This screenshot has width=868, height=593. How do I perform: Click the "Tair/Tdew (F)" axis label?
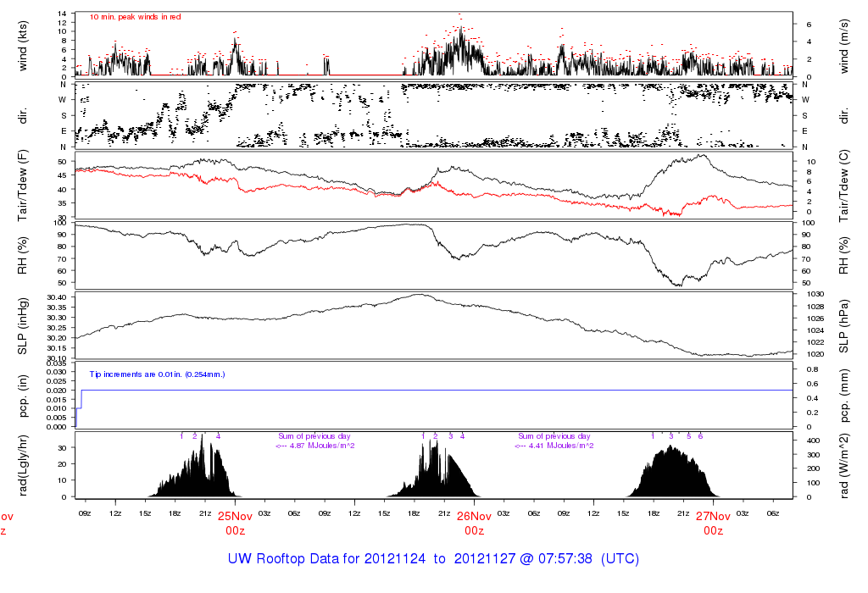click(23, 186)
